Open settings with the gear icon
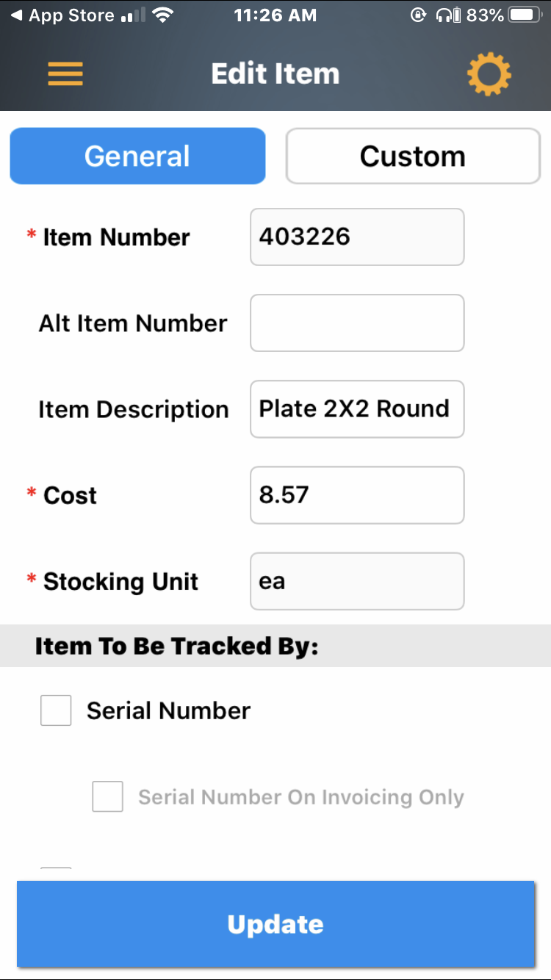Screen dimensions: 551x980 489,73
